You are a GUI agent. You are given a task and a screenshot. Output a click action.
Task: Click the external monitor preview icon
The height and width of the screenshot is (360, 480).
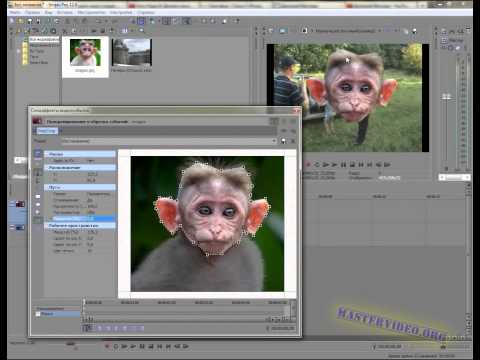coord(283,31)
